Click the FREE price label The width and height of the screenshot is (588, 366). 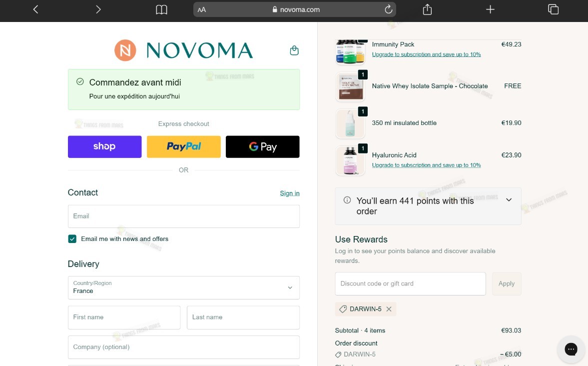513,86
